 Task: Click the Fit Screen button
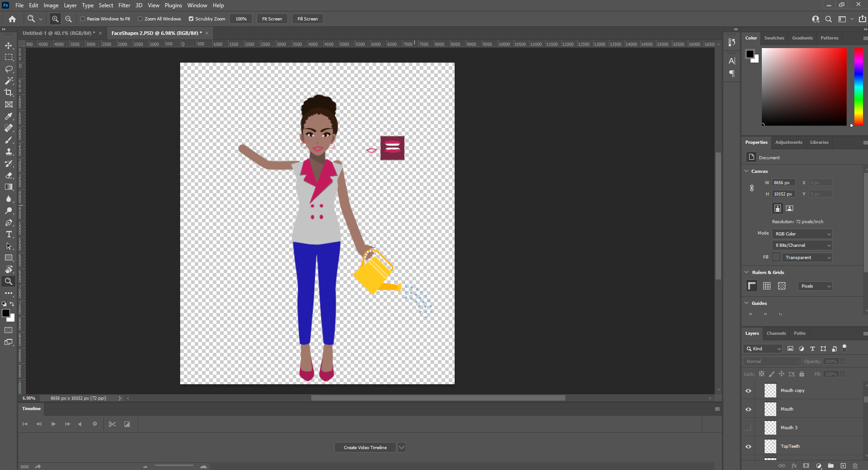[x=272, y=19]
